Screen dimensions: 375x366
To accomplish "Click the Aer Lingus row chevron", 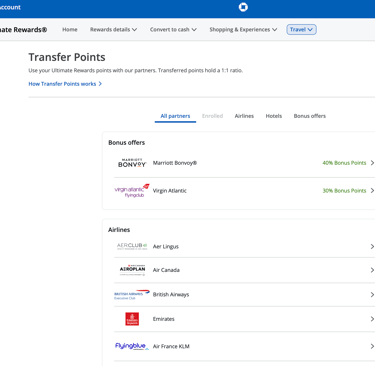I will (x=372, y=247).
